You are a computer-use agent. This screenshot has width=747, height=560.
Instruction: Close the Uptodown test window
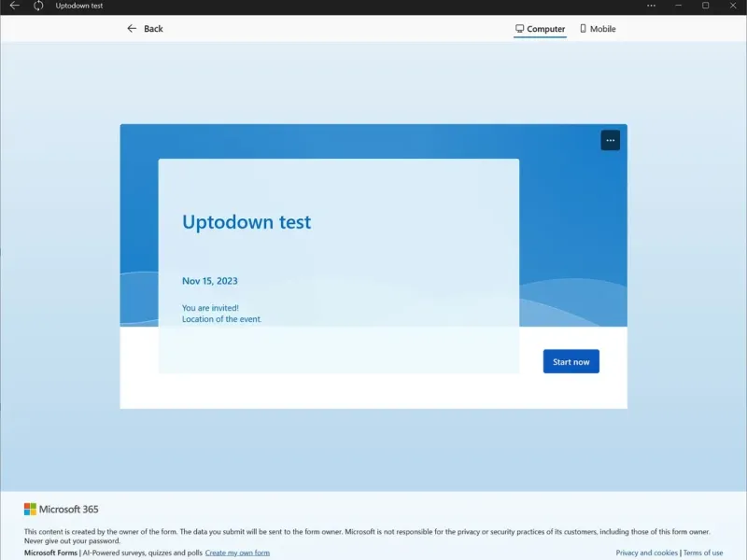click(733, 6)
